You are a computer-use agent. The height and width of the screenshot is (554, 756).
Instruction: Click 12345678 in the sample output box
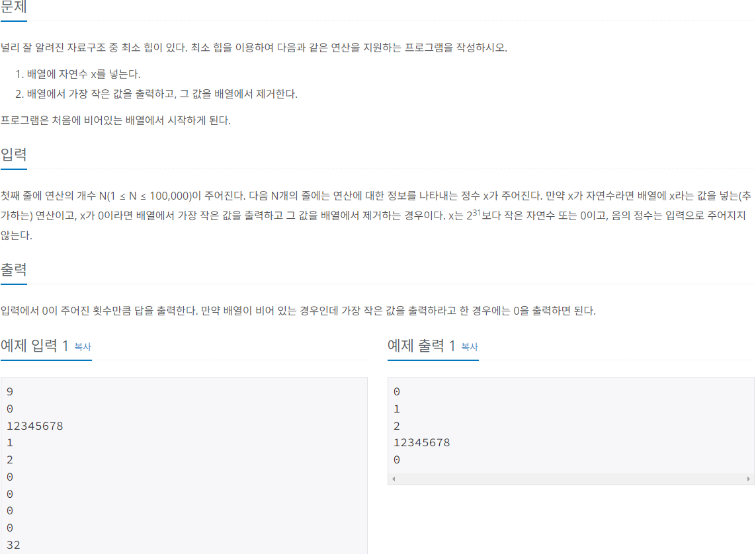tap(422, 443)
